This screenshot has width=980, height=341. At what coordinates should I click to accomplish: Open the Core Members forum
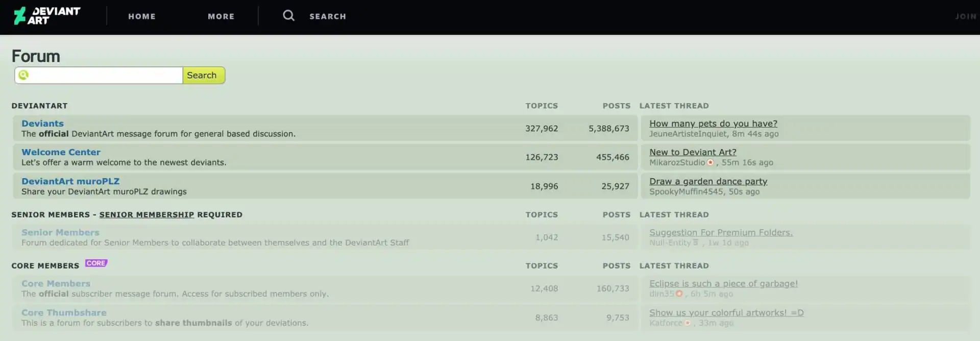click(56, 283)
